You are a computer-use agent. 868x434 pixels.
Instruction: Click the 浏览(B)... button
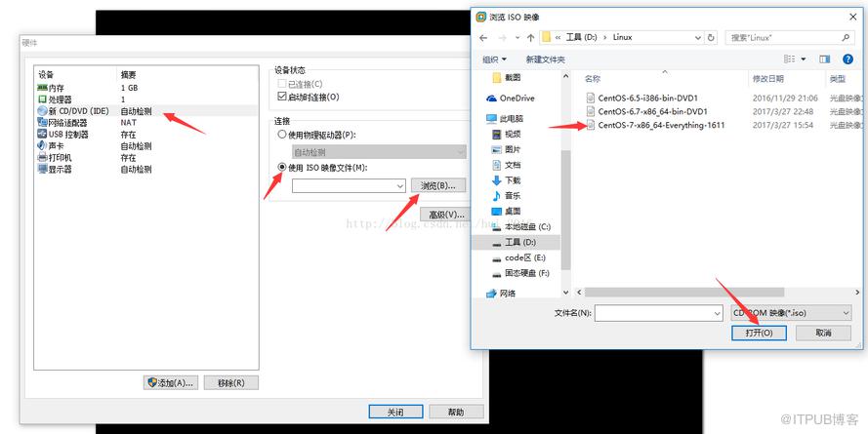tap(437, 185)
